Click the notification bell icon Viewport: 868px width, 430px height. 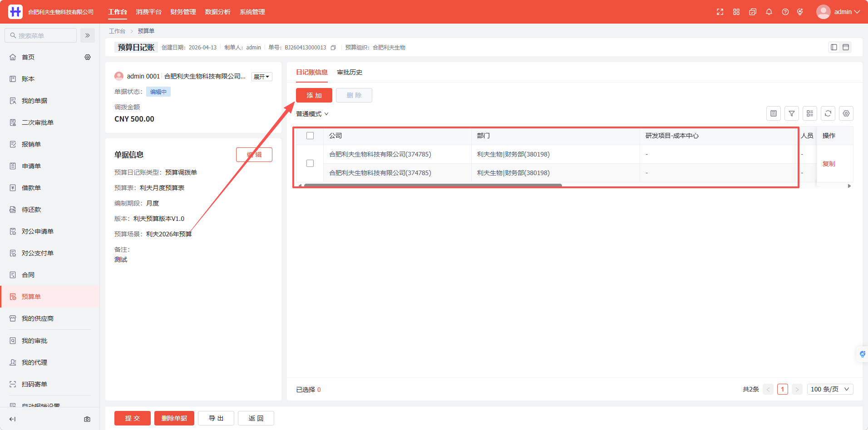769,12
